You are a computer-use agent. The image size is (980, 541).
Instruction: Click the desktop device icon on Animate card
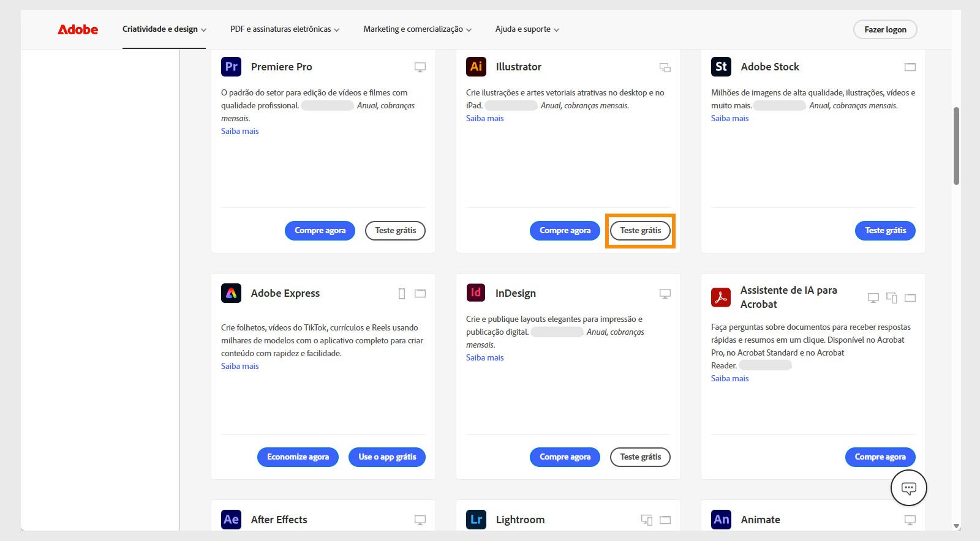coord(910,520)
